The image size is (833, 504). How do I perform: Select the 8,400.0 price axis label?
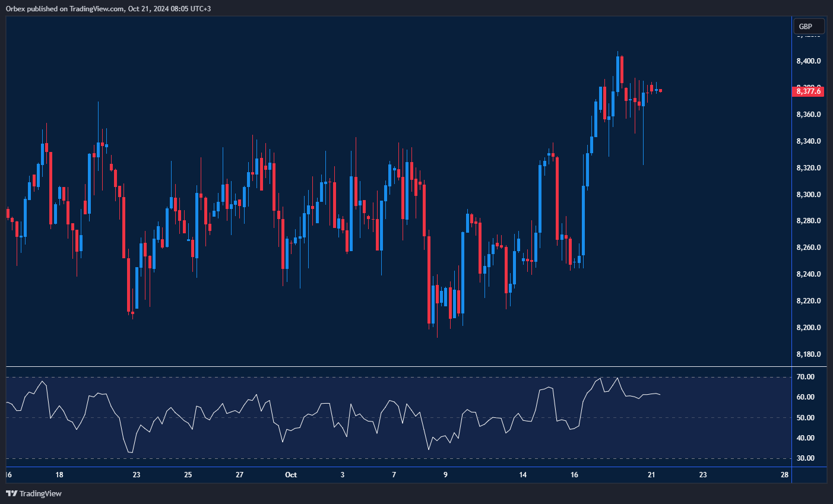(808, 61)
